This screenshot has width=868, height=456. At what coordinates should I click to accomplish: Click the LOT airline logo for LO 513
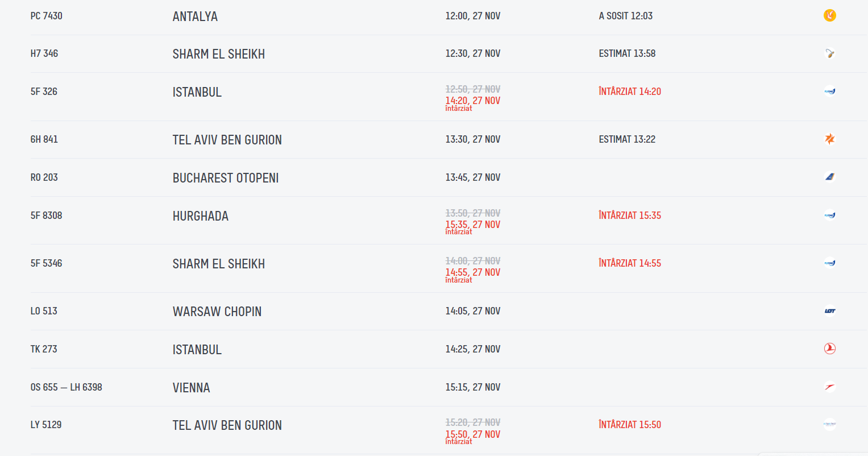coord(830,311)
